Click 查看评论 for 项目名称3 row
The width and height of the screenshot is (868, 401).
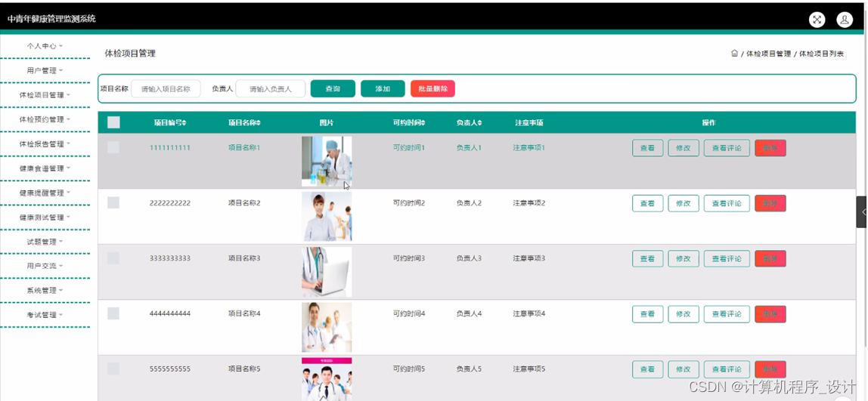(727, 258)
